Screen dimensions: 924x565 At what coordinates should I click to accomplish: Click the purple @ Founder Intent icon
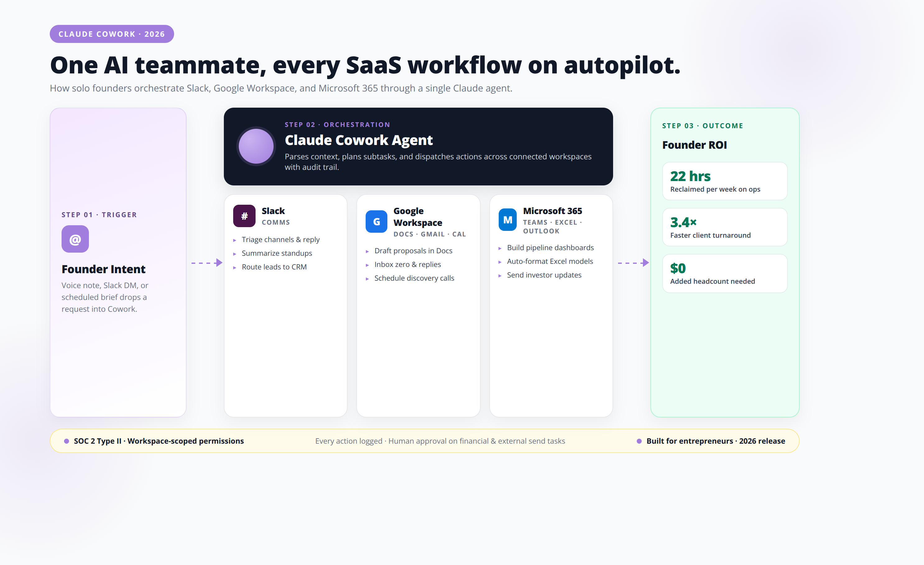[75, 239]
